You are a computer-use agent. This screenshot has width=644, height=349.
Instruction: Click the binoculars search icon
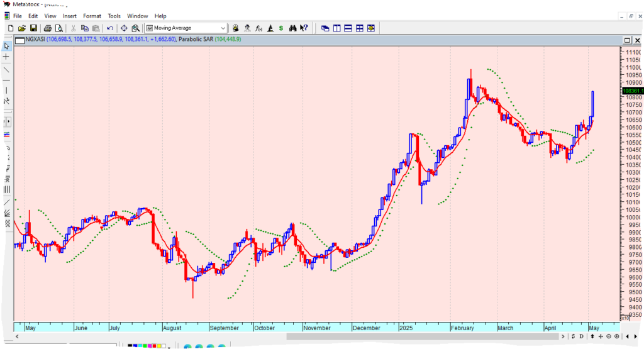pyautogui.click(x=292, y=28)
